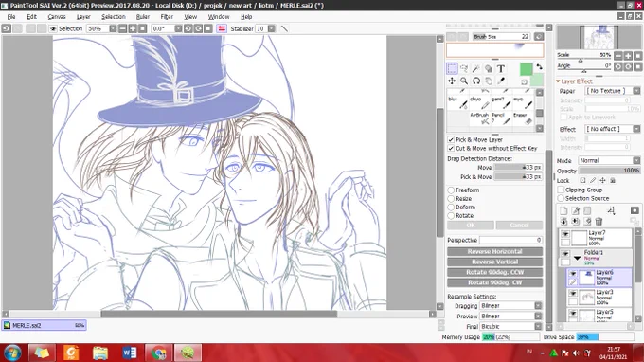Toggle selection visibility eye in toolbar
The height and width of the screenshot is (362, 644).
coord(53,28)
